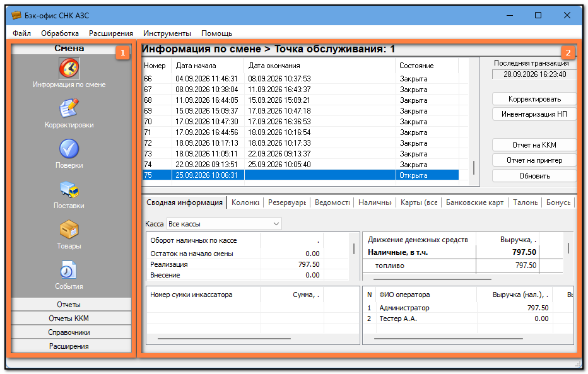The image size is (588, 374).
Task: Open the Поставки truck icon
Action: pyautogui.click(x=69, y=189)
